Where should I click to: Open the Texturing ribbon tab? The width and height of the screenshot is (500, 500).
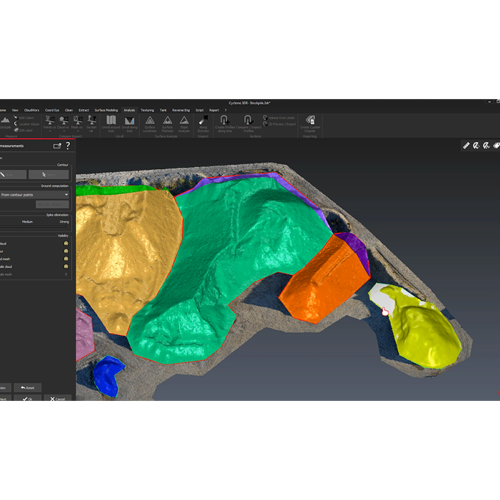click(147, 110)
